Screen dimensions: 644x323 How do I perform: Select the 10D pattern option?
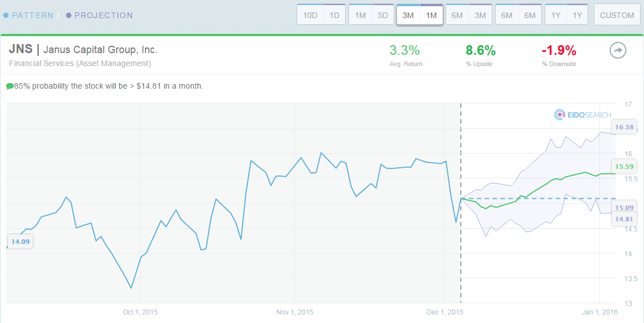[x=310, y=15]
